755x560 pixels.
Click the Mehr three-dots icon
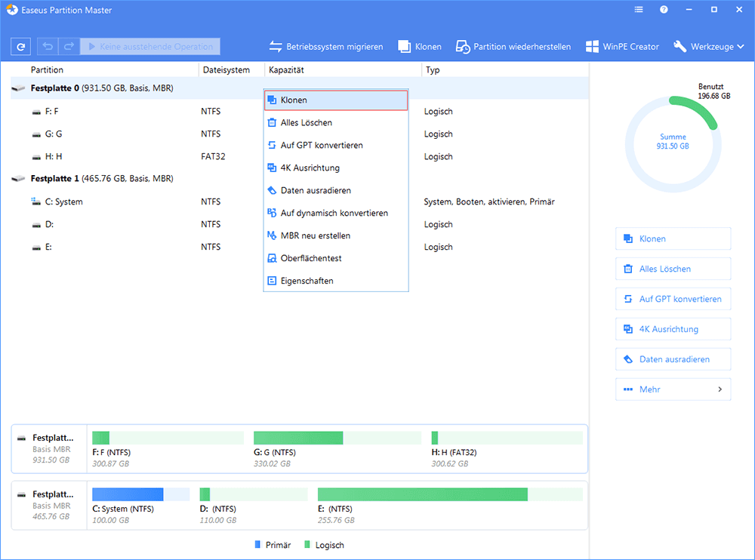click(628, 389)
